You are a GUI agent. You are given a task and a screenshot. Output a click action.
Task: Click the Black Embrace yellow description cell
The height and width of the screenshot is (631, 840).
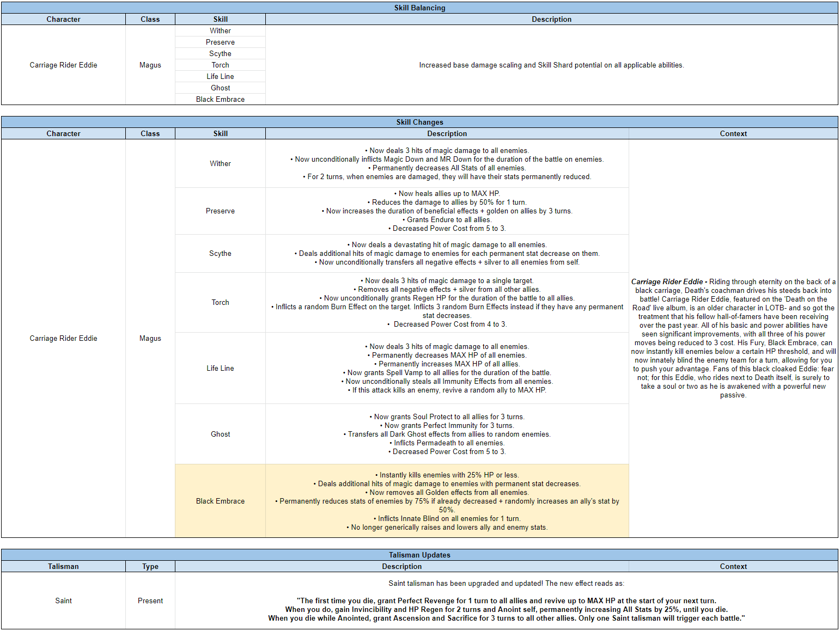(447, 501)
